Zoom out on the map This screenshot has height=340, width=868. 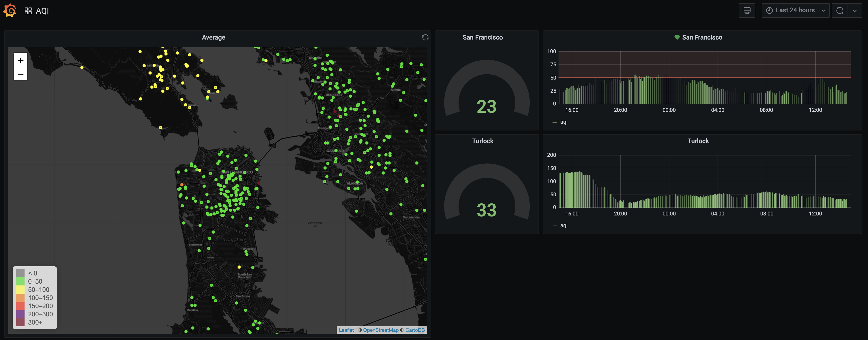(20, 73)
